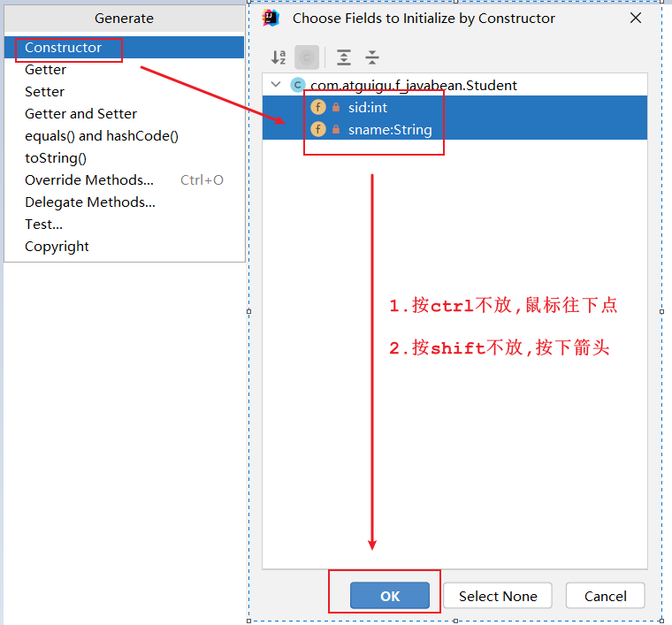Open Override Methods... from Generate menu

point(88,180)
